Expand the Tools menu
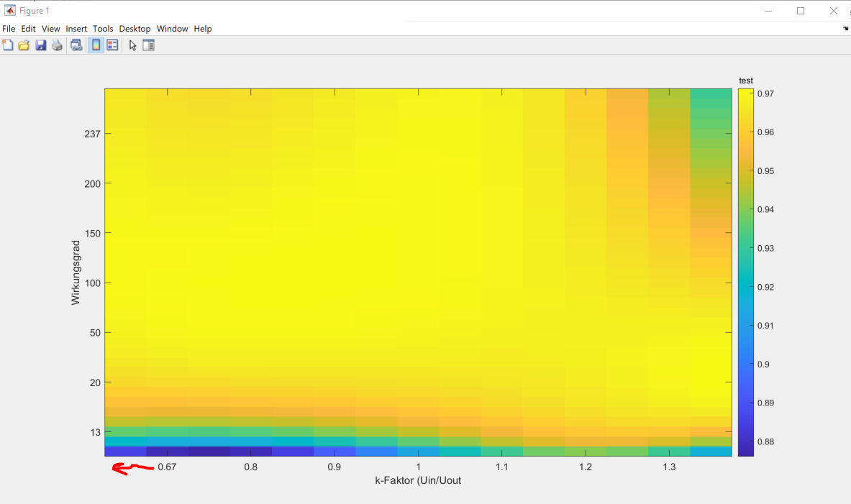Image resolution: width=851 pixels, height=504 pixels. [103, 29]
